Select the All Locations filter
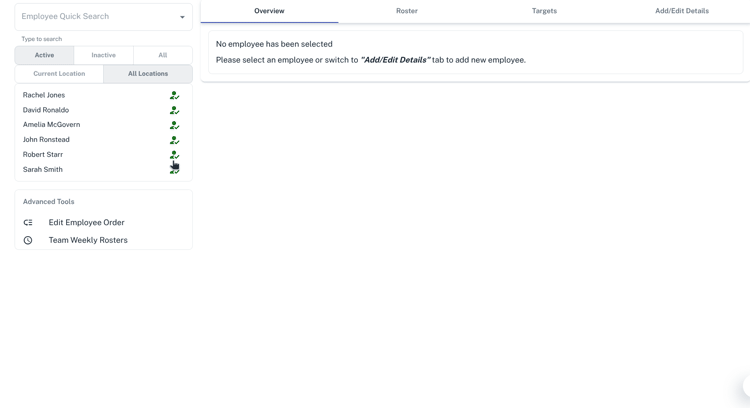Screen dimensions: 750x408 tap(148, 74)
